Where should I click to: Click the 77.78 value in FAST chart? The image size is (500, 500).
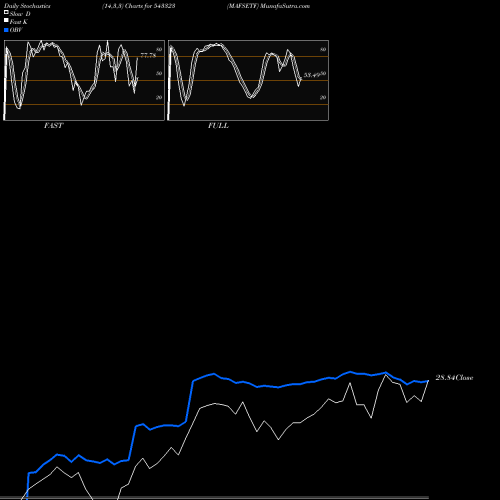(x=148, y=56)
